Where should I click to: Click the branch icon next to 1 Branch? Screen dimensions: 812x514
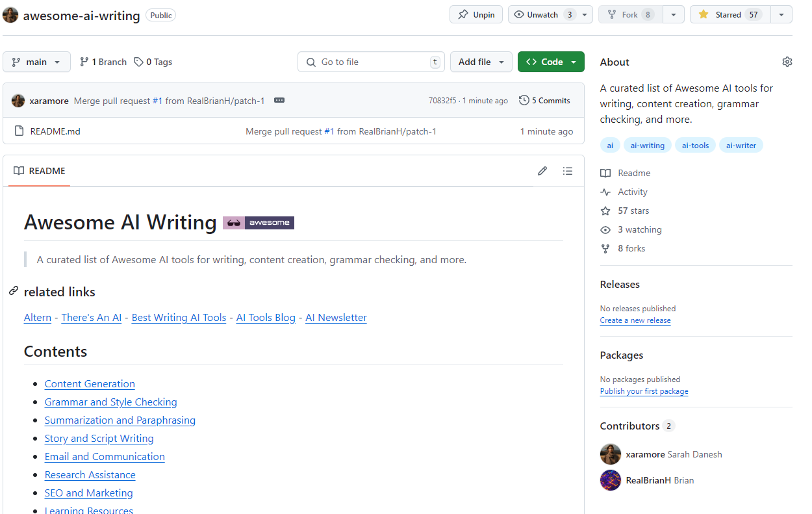(84, 62)
